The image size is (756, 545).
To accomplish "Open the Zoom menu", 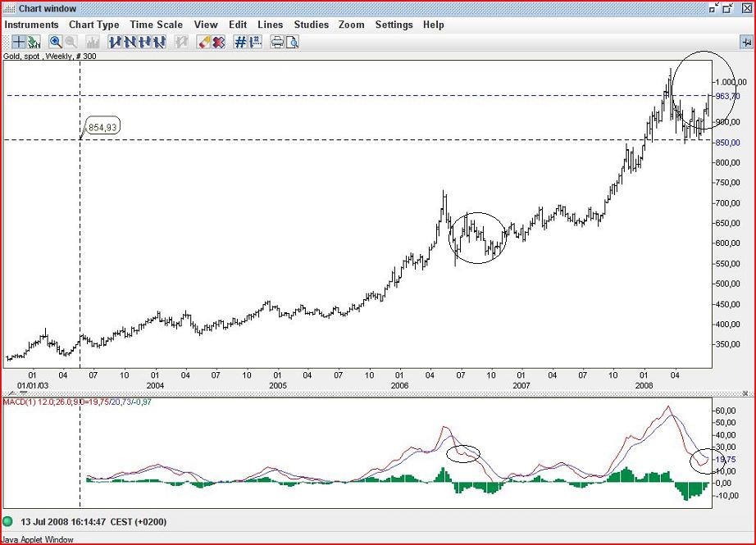I will pyautogui.click(x=352, y=25).
